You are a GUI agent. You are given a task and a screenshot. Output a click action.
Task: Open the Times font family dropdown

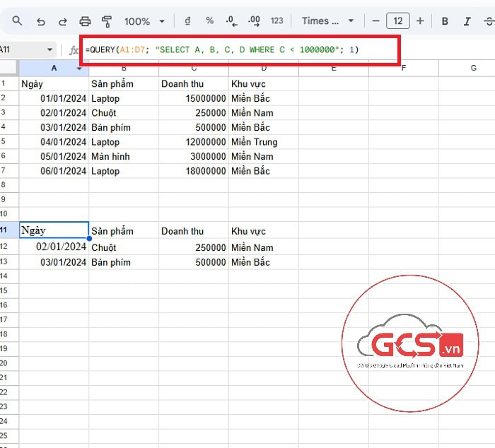[328, 21]
